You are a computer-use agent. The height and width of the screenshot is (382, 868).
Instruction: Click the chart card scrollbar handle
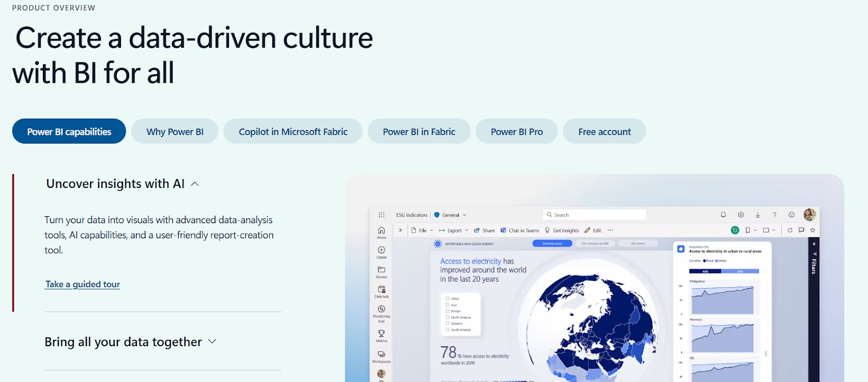(766, 353)
